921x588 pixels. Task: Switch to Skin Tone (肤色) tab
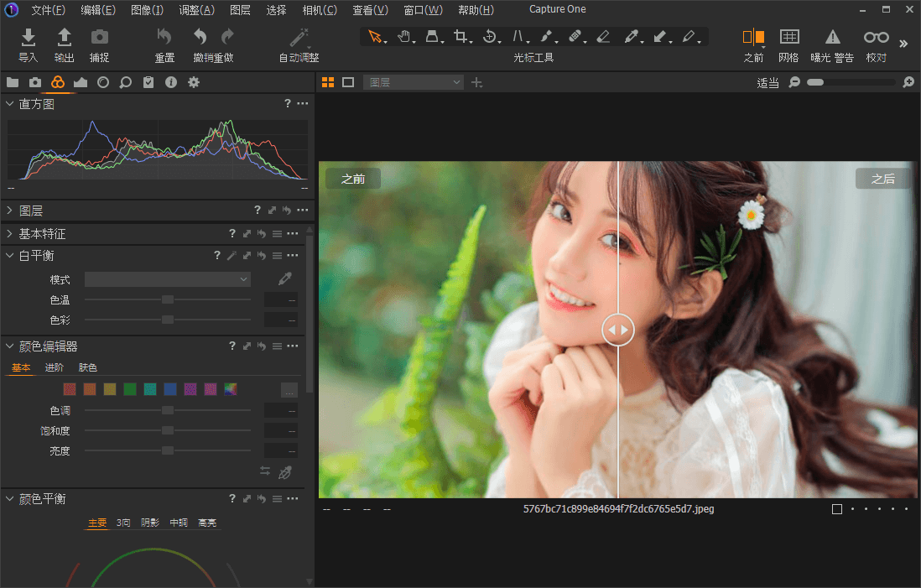pos(87,367)
